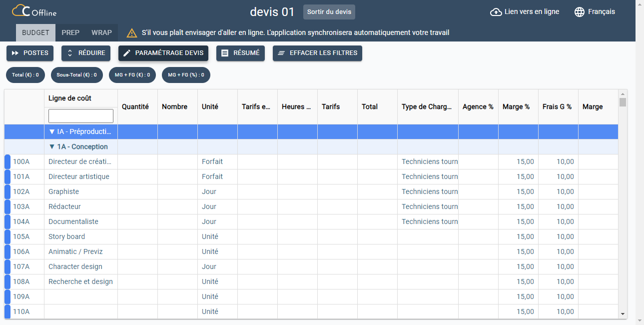Select the Recherche et design cost line
This screenshot has height=325, width=644.
[80, 282]
